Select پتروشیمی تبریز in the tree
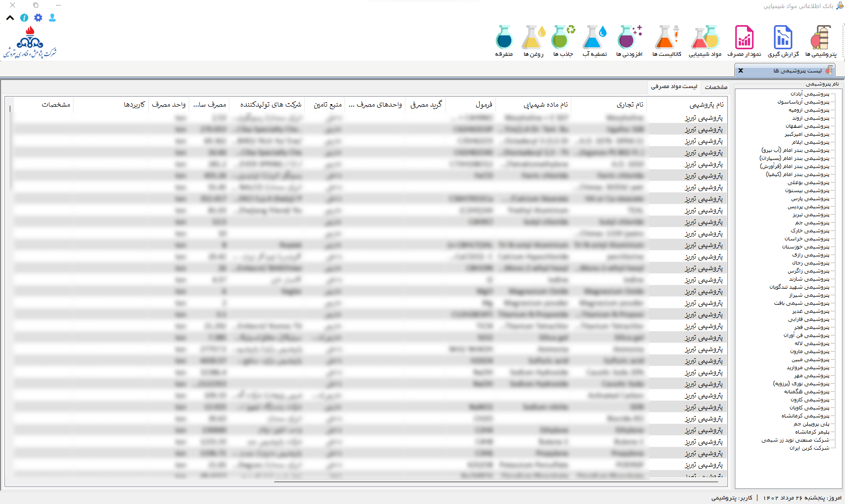The image size is (845, 504). 811,215
